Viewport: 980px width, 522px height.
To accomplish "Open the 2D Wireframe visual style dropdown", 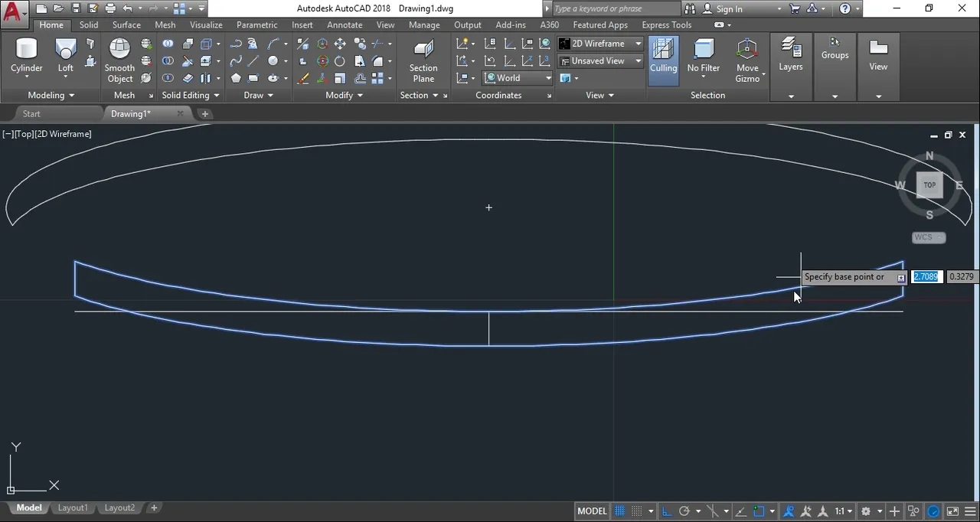I will tap(600, 44).
